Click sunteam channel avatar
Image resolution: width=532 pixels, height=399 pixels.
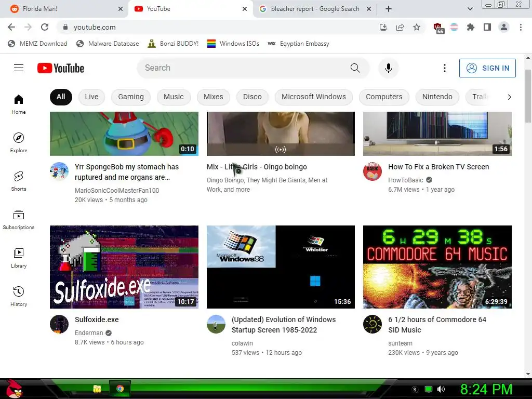372,324
